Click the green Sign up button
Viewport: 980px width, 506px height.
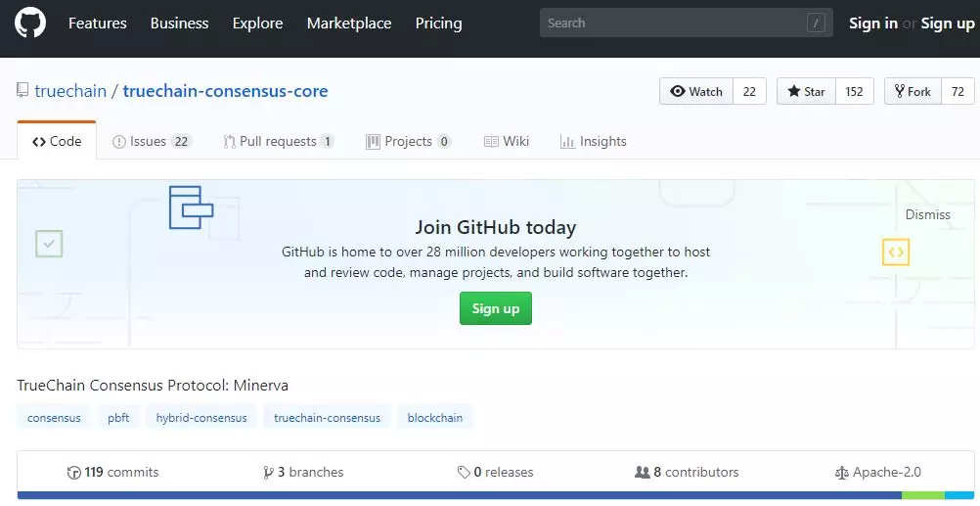pyautogui.click(x=496, y=308)
